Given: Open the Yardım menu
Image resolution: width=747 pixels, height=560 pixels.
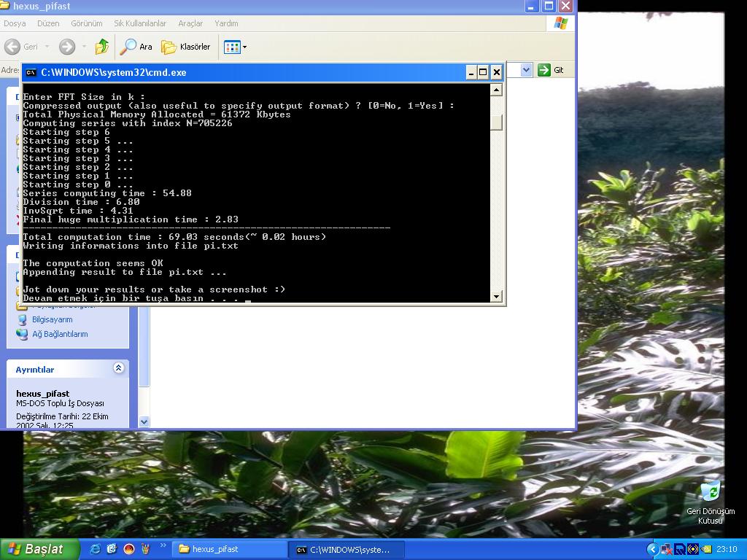Looking at the screenshot, I should pyautogui.click(x=226, y=23).
